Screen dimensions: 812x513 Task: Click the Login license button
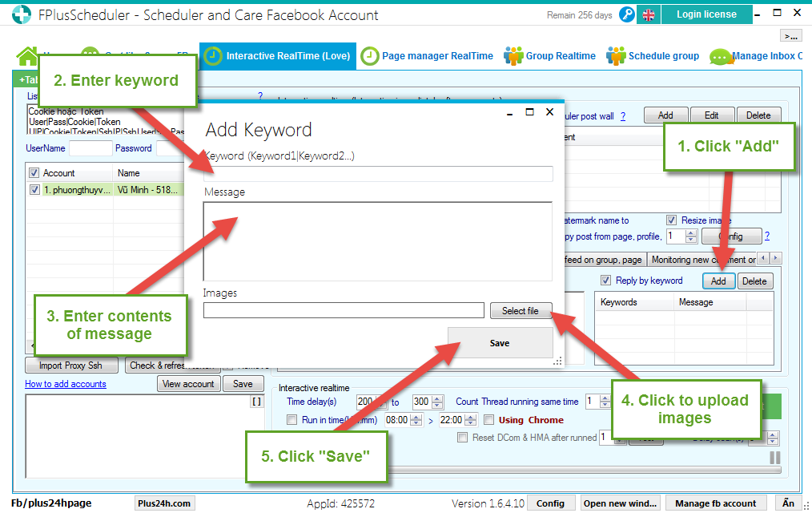pos(706,14)
